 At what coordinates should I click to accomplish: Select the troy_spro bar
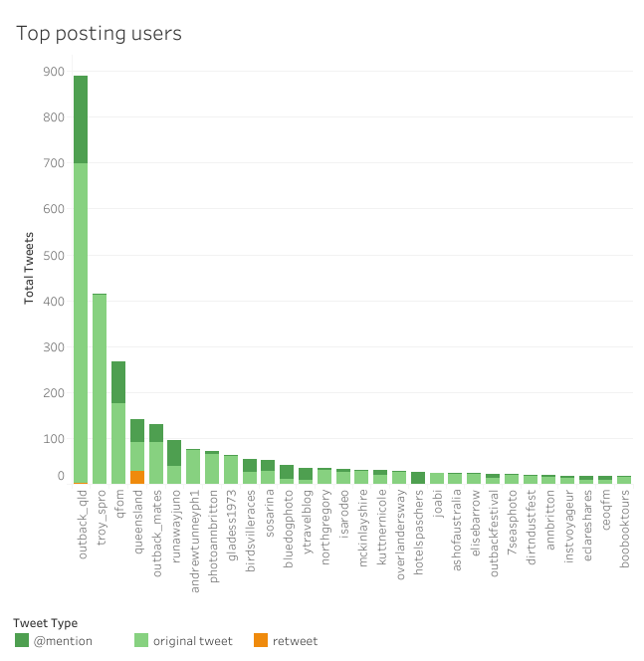point(100,389)
